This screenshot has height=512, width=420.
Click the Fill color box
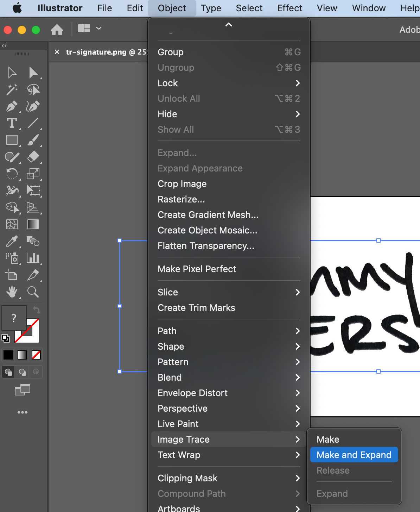click(14, 318)
